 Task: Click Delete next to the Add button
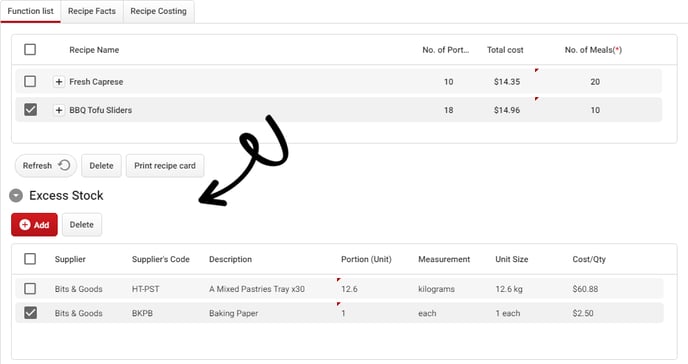(x=82, y=225)
